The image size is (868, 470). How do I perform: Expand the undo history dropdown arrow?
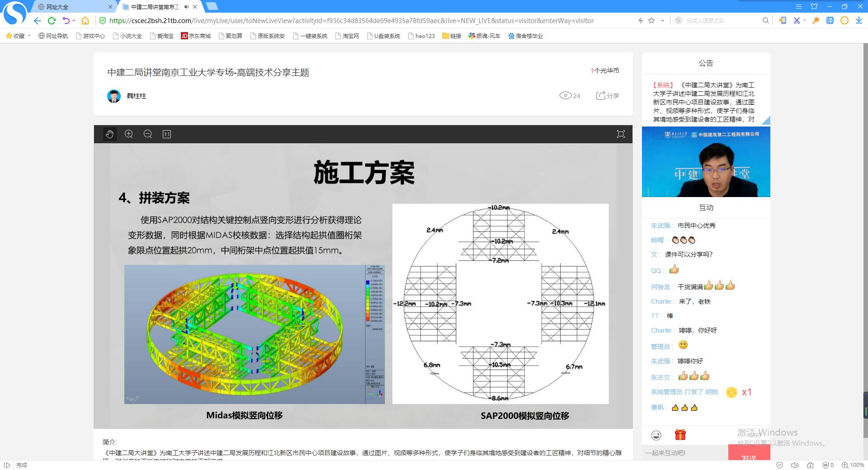click(74, 20)
